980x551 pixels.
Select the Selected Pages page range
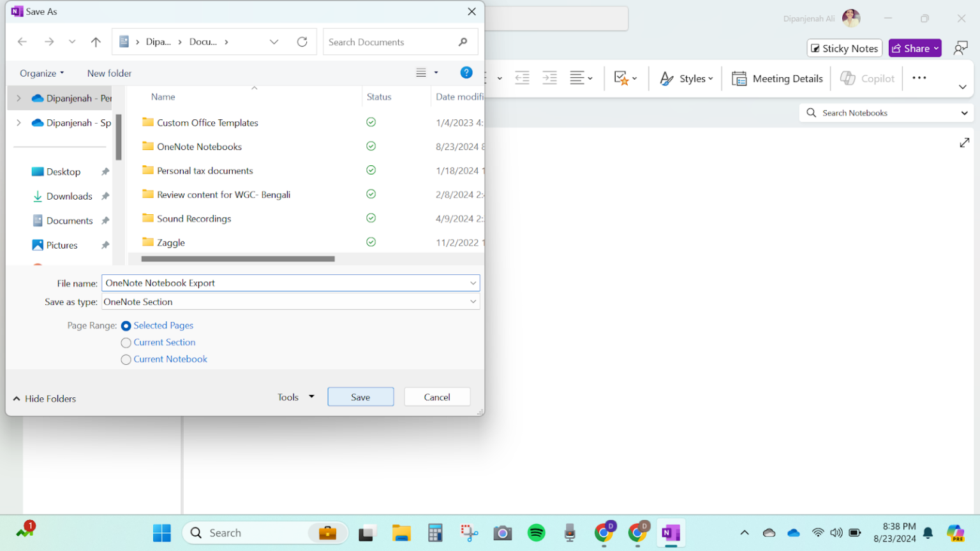tap(126, 325)
